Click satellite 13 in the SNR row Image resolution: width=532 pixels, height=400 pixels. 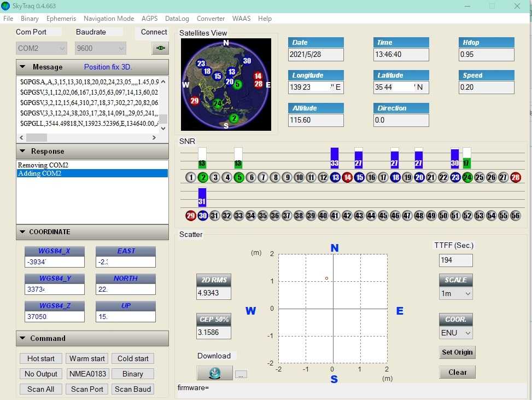pos(335,177)
